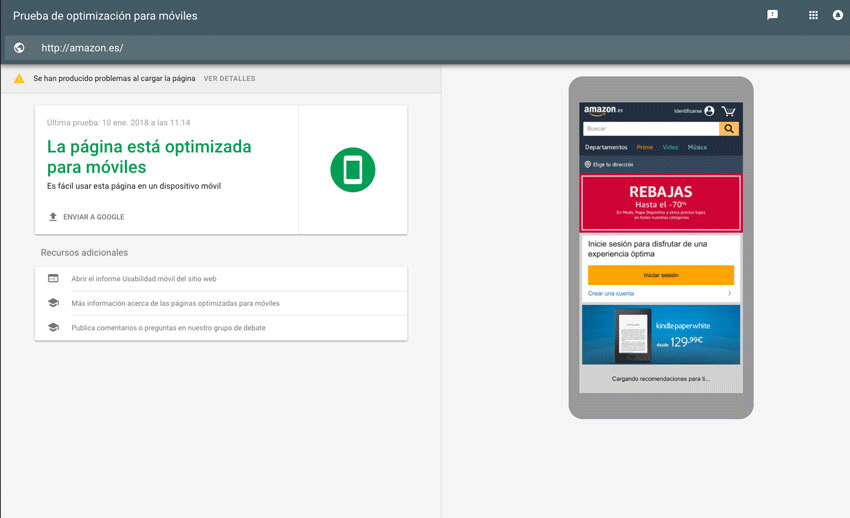Click Última prueba date text
The width and height of the screenshot is (850, 518).
(x=119, y=122)
